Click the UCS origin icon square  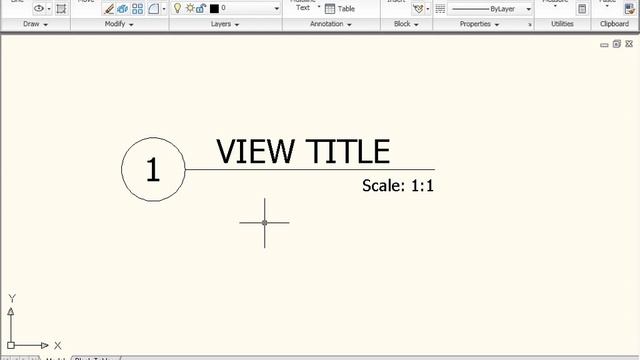pos(11,345)
